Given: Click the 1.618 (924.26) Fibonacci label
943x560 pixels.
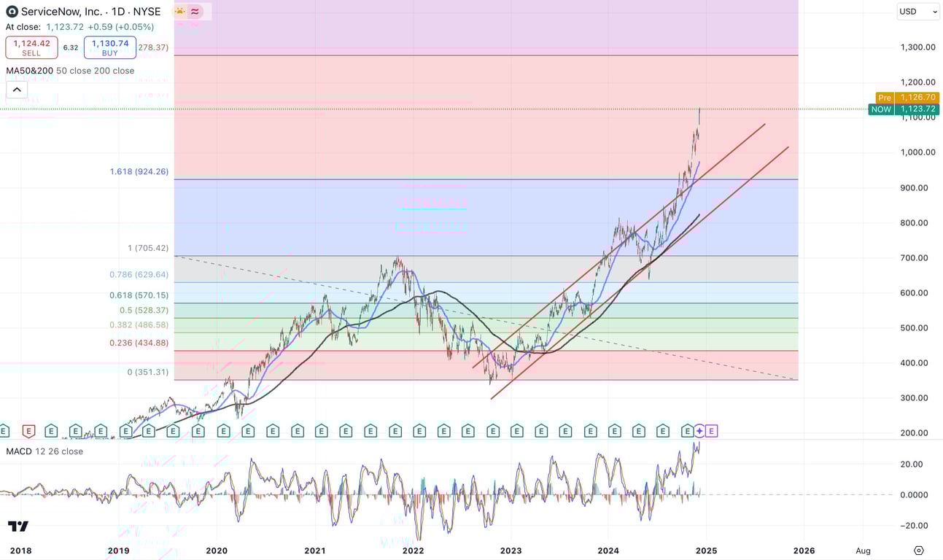Looking at the screenshot, I should click(x=139, y=172).
